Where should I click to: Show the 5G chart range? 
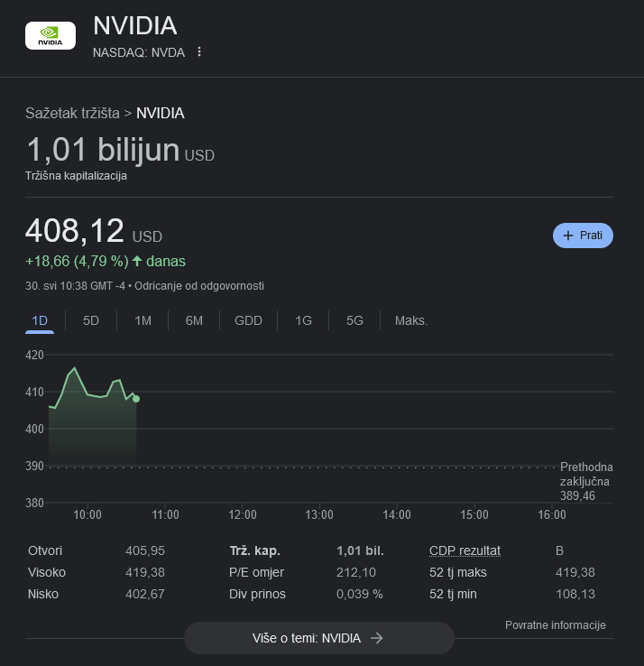tap(354, 320)
